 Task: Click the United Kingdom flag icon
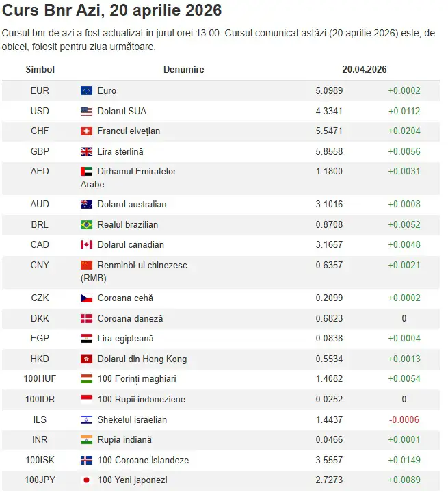point(86,151)
